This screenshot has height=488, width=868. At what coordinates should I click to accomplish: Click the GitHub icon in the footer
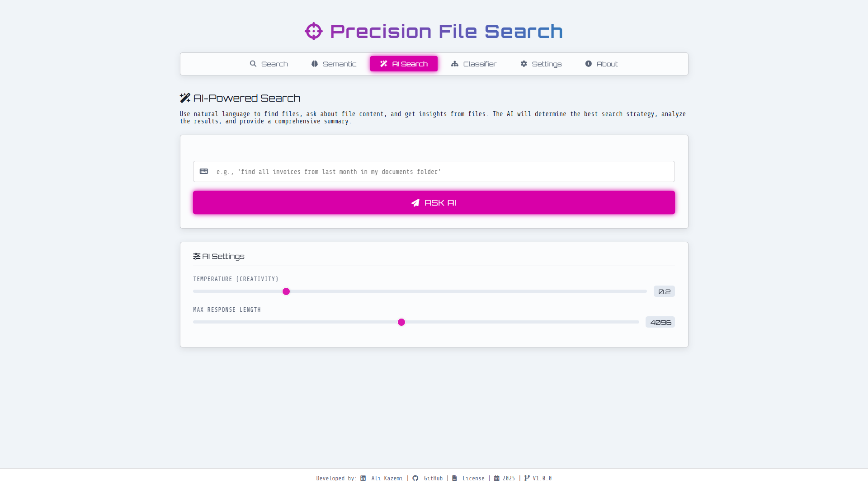[415, 478]
